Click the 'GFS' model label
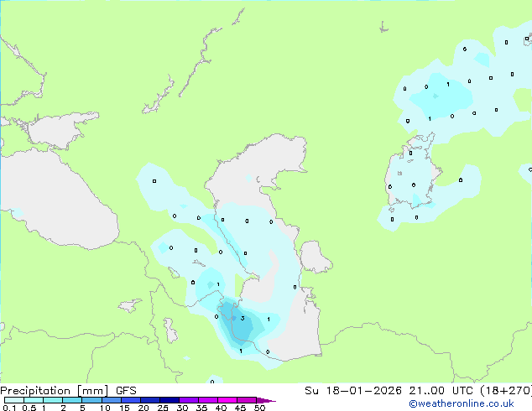This screenshot has height=411, width=532. click(126, 391)
